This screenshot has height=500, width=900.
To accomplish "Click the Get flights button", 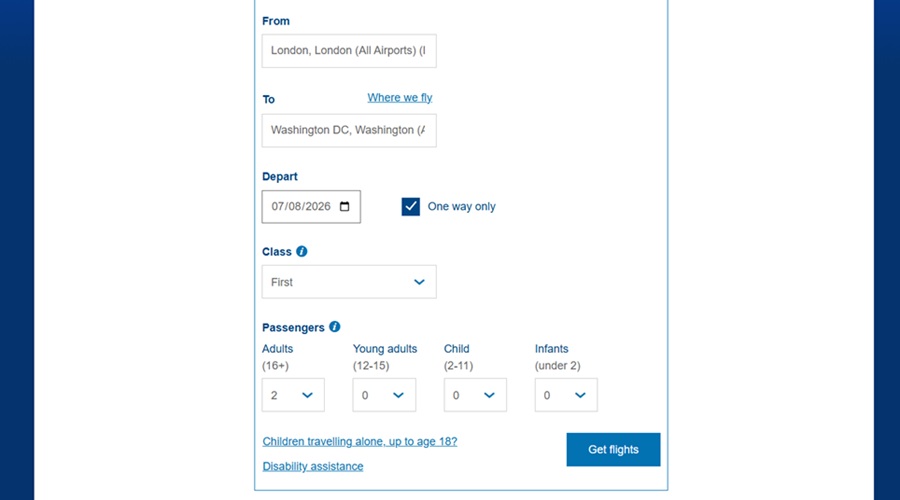I will click(x=613, y=449).
